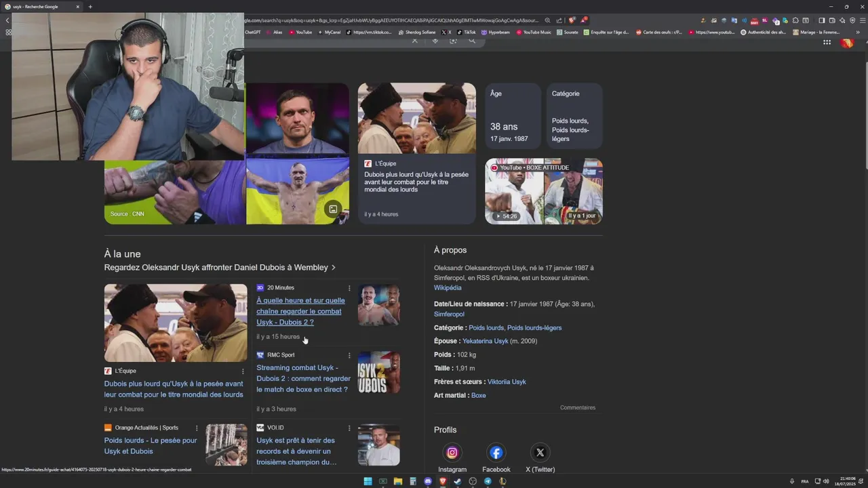Clear the Google search box with the X icon
Image resolution: width=868 pixels, height=488 pixels.
[415, 41]
